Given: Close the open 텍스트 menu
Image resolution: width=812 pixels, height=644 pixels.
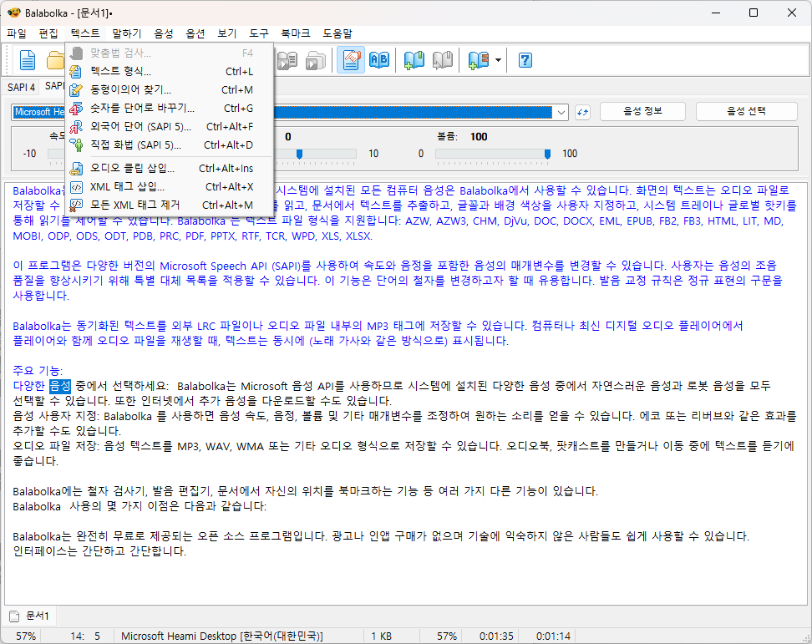Looking at the screenshot, I should click(85, 33).
